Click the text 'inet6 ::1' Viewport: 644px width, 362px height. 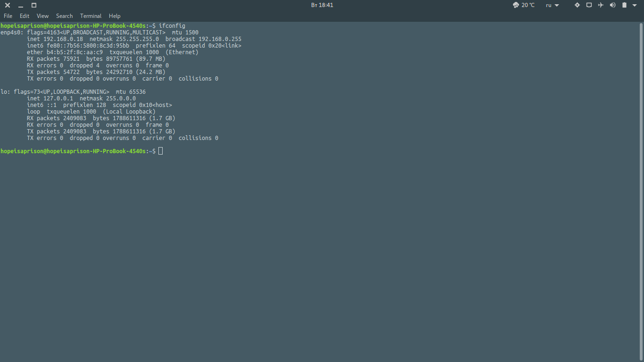[x=42, y=105]
